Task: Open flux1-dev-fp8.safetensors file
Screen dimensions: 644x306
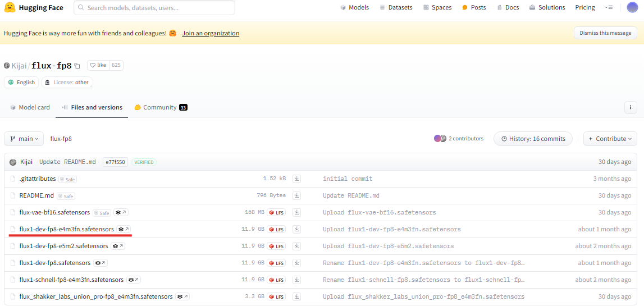Action: click(x=55, y=263)
